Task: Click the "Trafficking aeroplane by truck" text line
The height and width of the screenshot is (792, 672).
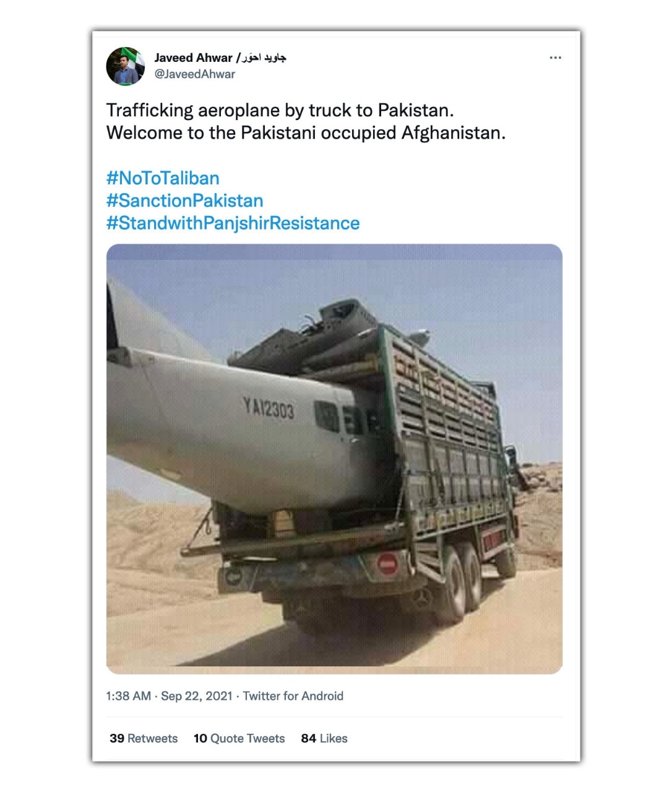Action: click(280, 110)
